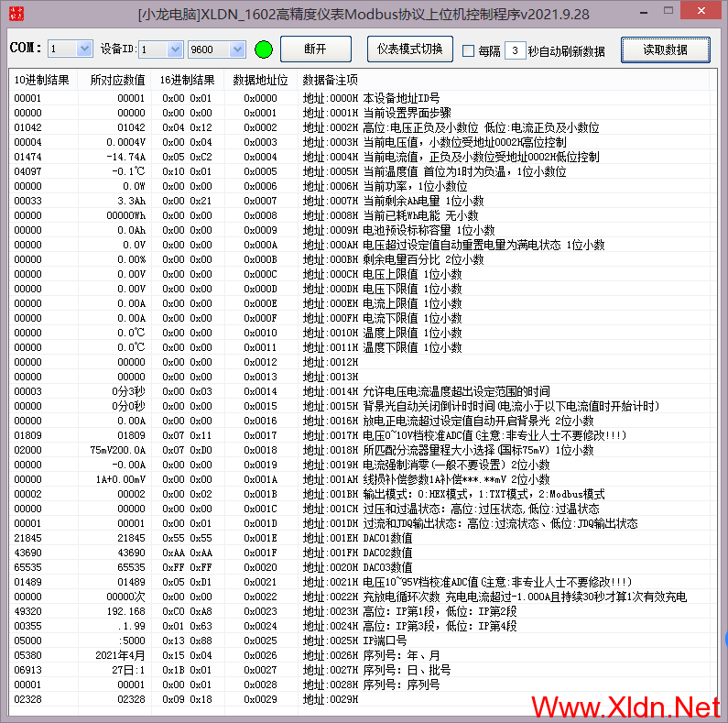Click the 10进制结果 column header
The image size is (728, 723).
click(41, 80)
